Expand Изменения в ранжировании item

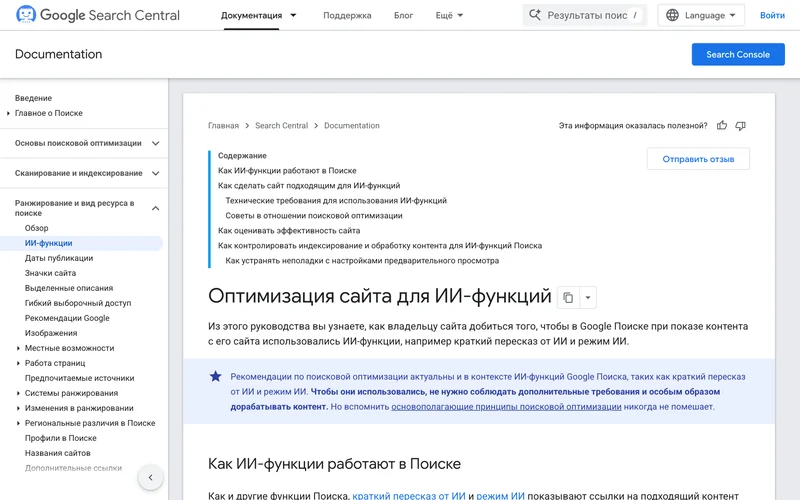click(x=18, y=408)
